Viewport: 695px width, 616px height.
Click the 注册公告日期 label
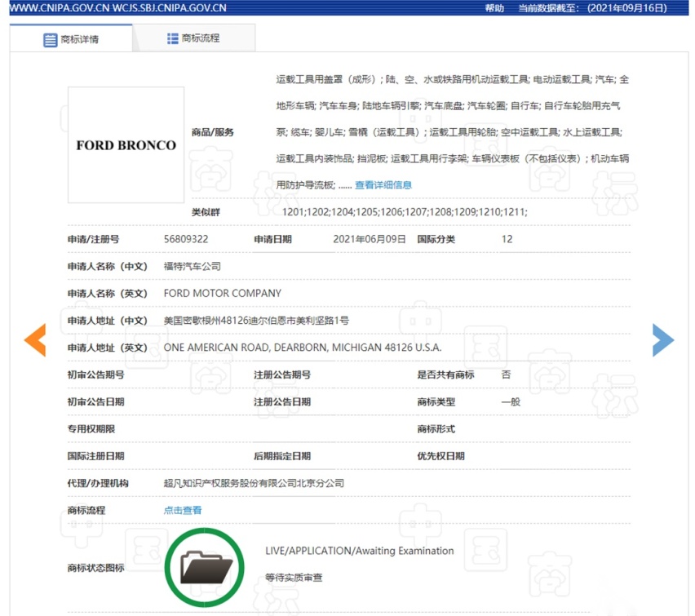click(x=282, y=401)
